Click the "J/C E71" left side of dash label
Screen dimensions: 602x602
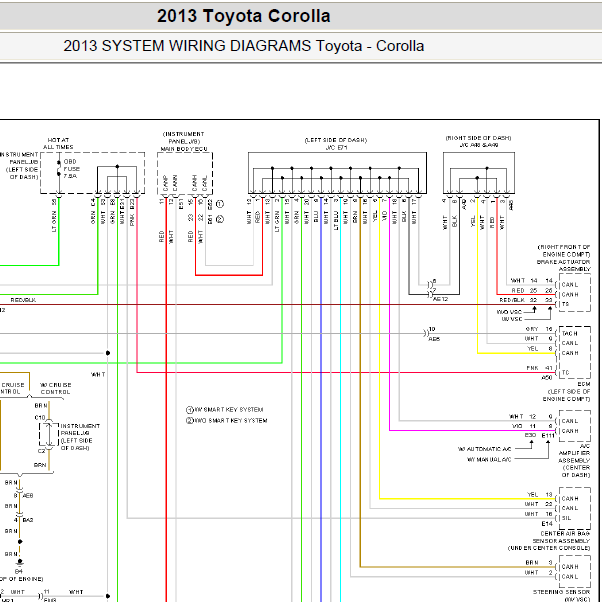pyautogui.click(x=336, y=147)
